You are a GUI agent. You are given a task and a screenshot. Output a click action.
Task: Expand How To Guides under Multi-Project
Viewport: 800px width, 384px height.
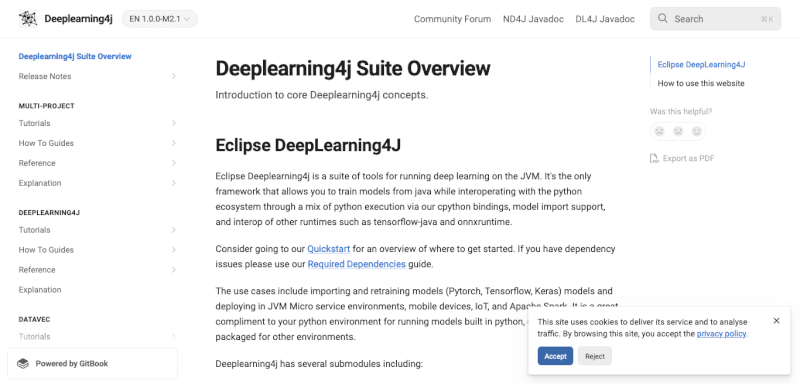click(173, 143)
